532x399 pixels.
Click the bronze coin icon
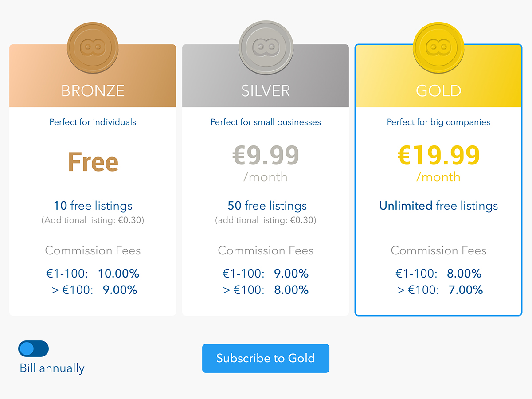pyautogui.click(x=93, y=47)
